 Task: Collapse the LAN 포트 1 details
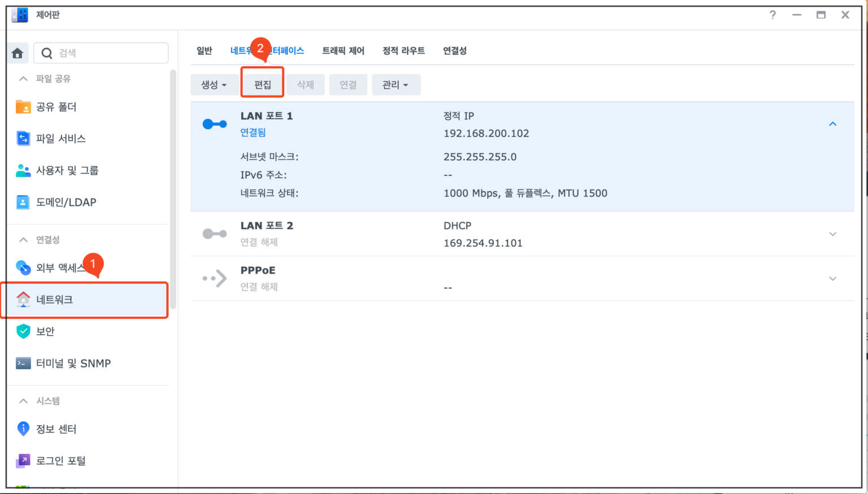click(x=832, y=124)
